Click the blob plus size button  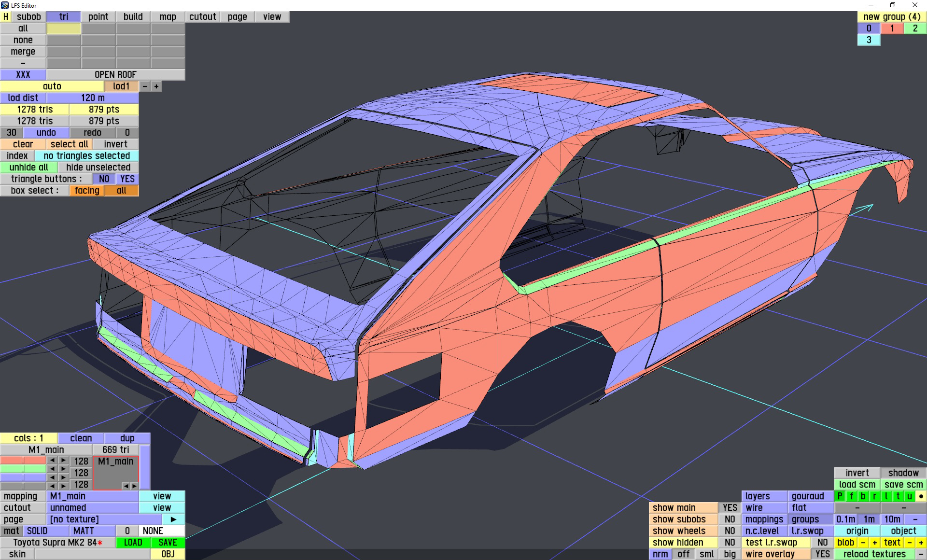click(x=874, y=542)
